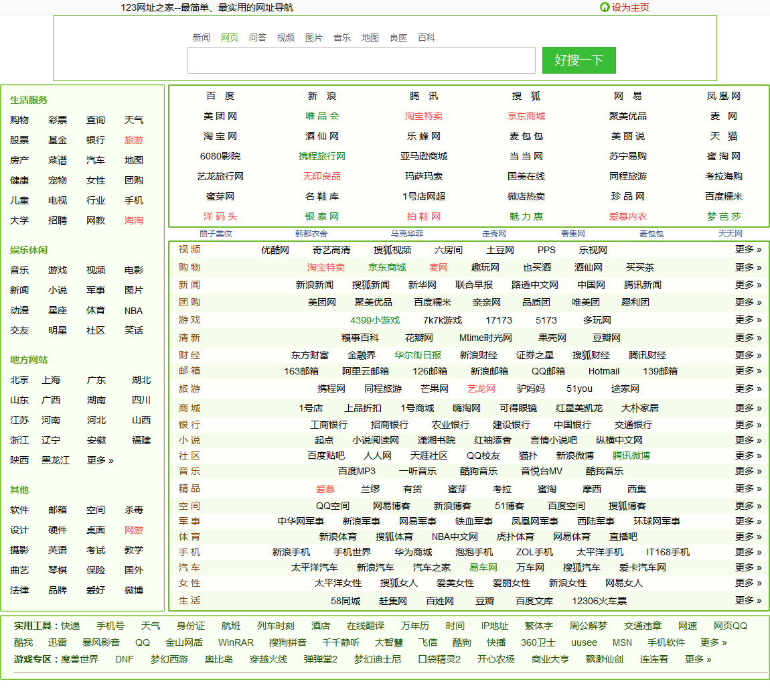Open 华尔街日报 in the 财经 row
Image resolution: width=770 pixels, height=700 pixels.
click(418, 355)
